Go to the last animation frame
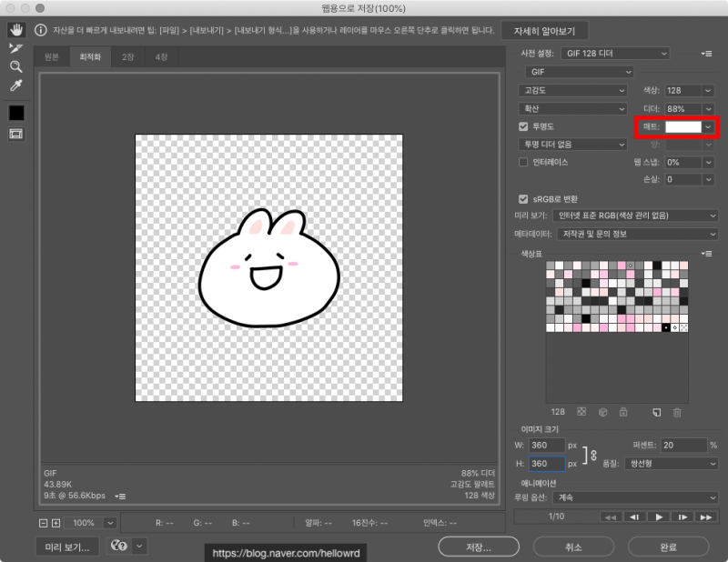 point(705,517)
